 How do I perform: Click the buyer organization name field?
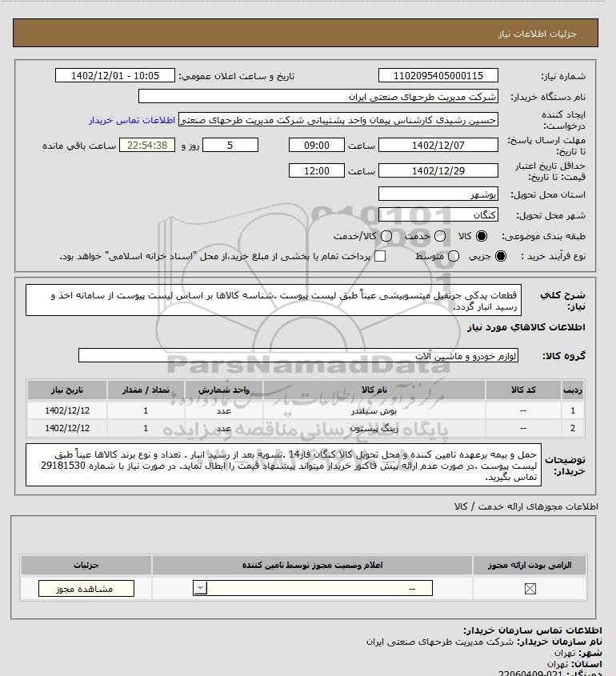[318, 97]
